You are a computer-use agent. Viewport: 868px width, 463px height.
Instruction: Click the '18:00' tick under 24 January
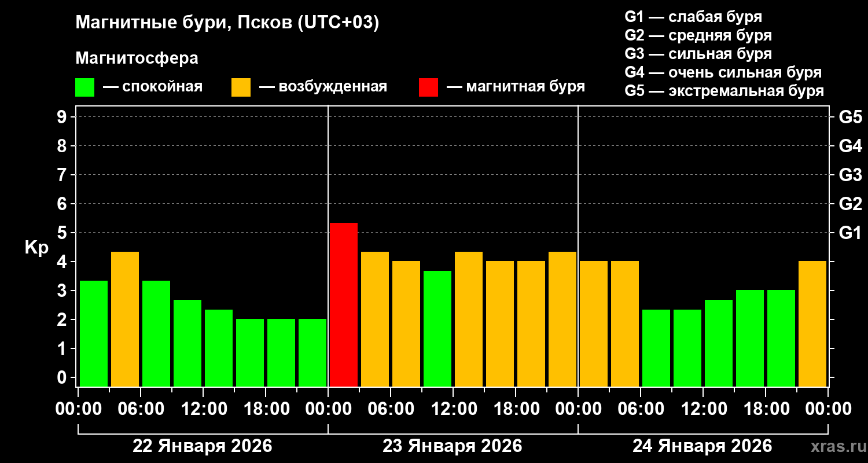click(x=766, y=409)
